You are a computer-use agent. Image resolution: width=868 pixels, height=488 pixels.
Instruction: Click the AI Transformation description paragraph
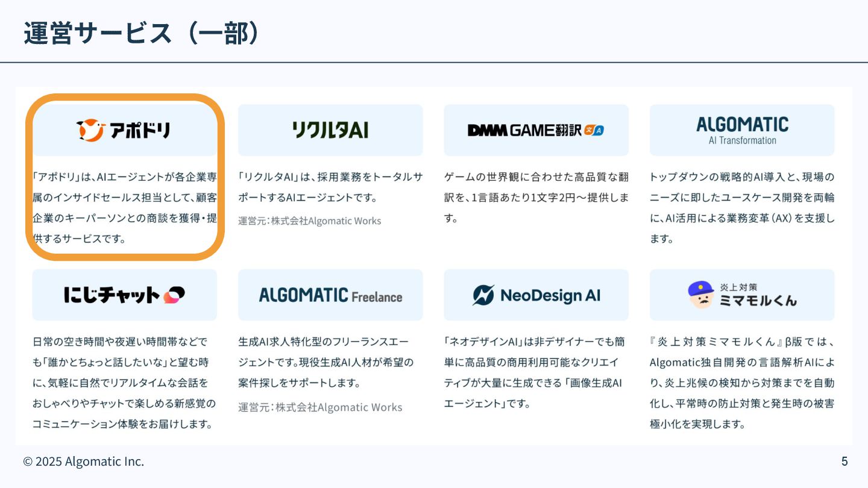[742, 208]
